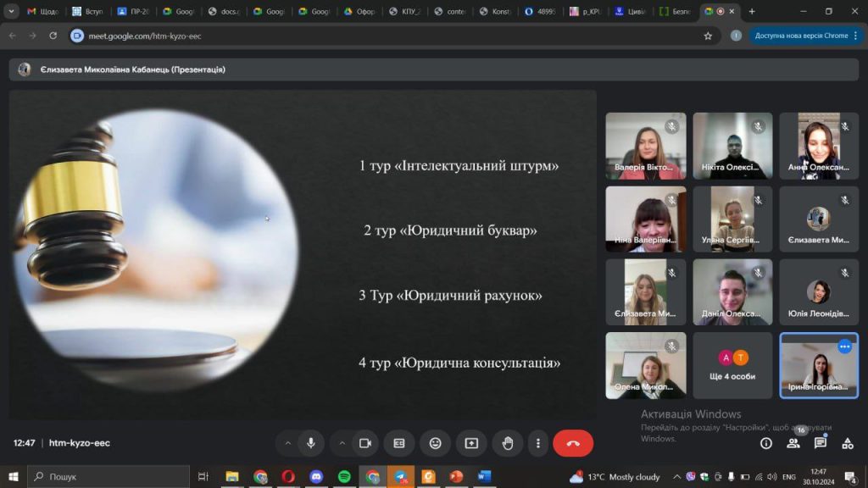Show the participants list panel
The width and height of the screenshot is (868, 488).
point(793,443)
